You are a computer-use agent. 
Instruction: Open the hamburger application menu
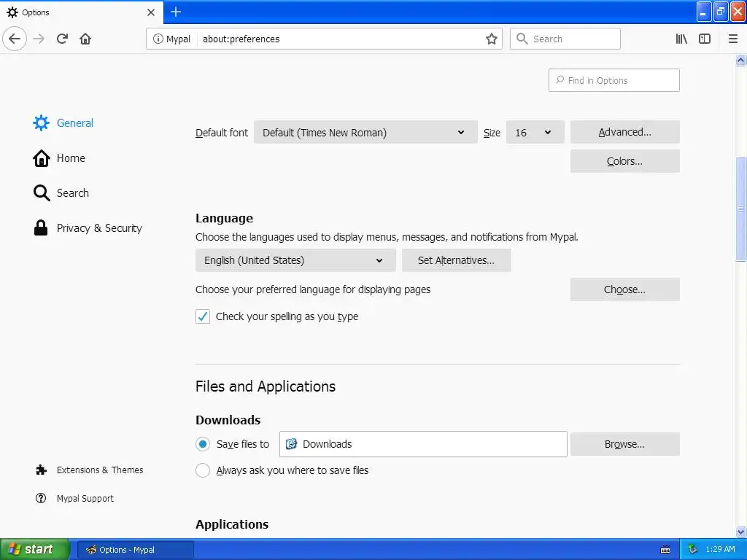[733, 39]
